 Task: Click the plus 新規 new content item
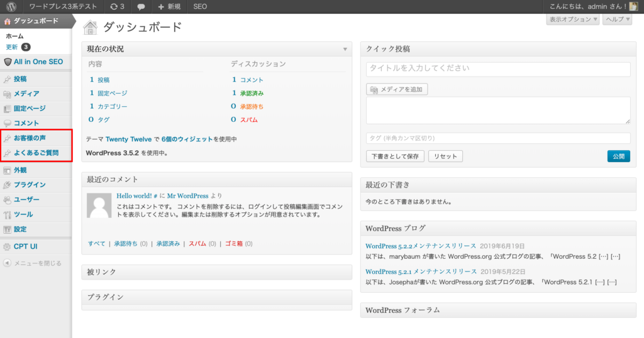pyautogui.click(x=169, y=6)
